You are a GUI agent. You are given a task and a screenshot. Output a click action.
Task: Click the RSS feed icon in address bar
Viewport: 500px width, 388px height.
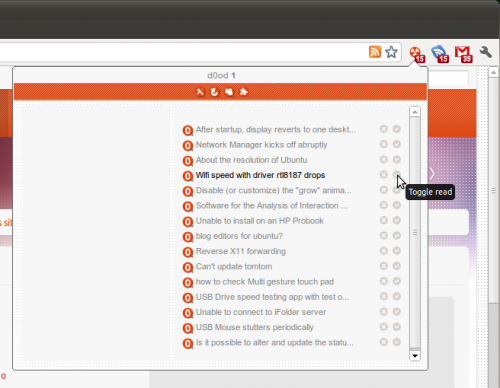(x=375, y=52)
